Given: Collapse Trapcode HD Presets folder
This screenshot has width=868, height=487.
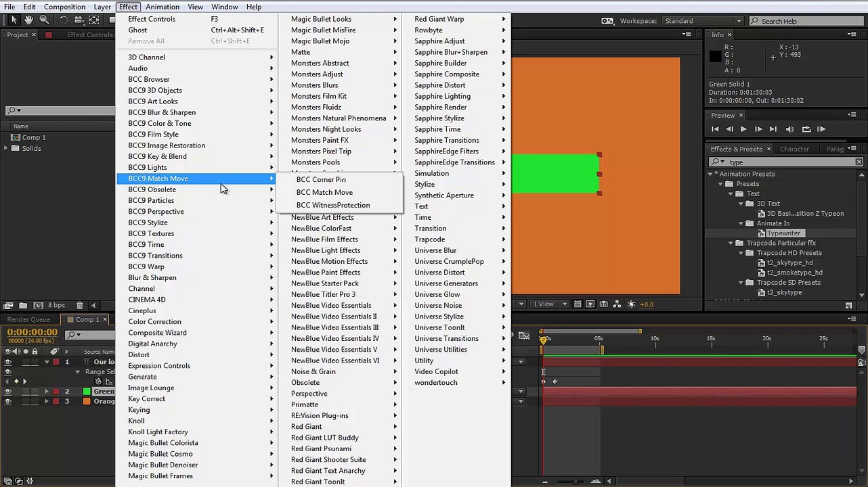Looking at the screenshot, I should (x=741, y=253).
